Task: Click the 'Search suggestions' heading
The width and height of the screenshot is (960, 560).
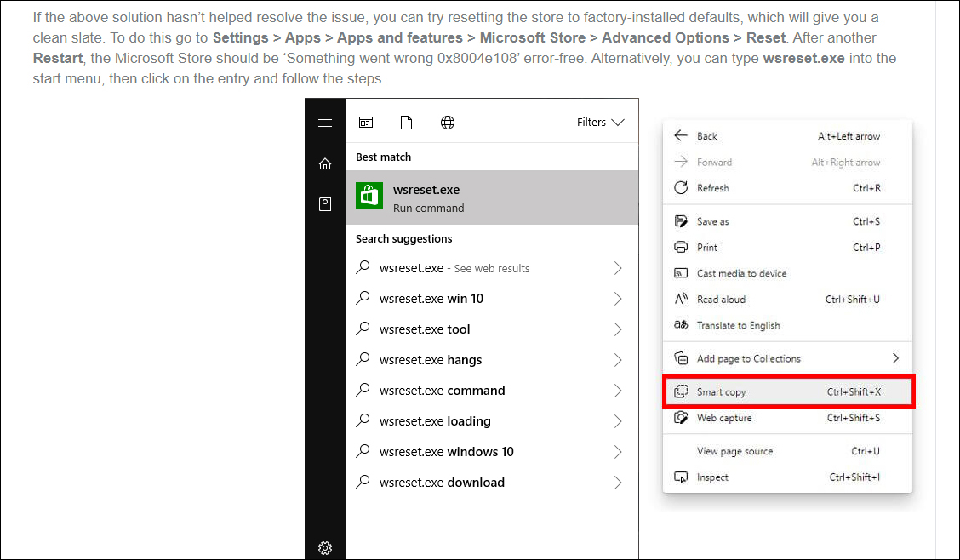Action: pos(404,238)
